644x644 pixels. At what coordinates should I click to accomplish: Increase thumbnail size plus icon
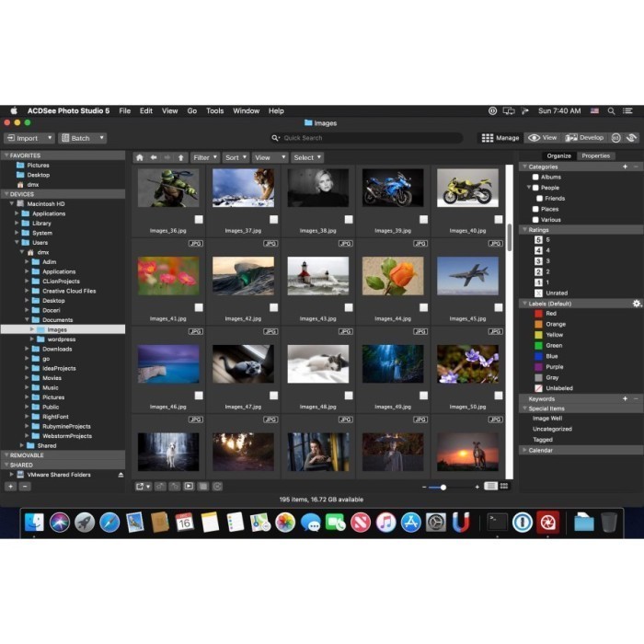click(x=477, y=487)
